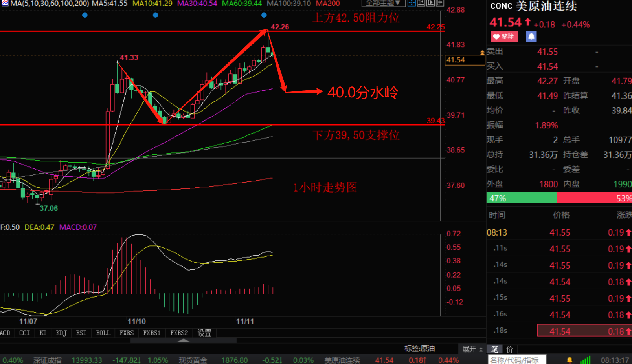Image resolution: width=632 pixels, height=364 pixels.
Task: Click the status bar clock 08:13:17
Action: click(x=615, y=360)
